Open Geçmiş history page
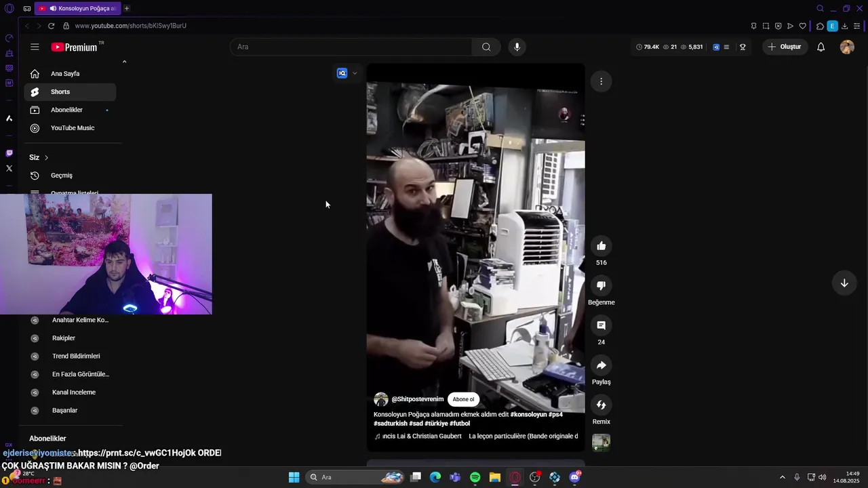 tap(70, 176)
